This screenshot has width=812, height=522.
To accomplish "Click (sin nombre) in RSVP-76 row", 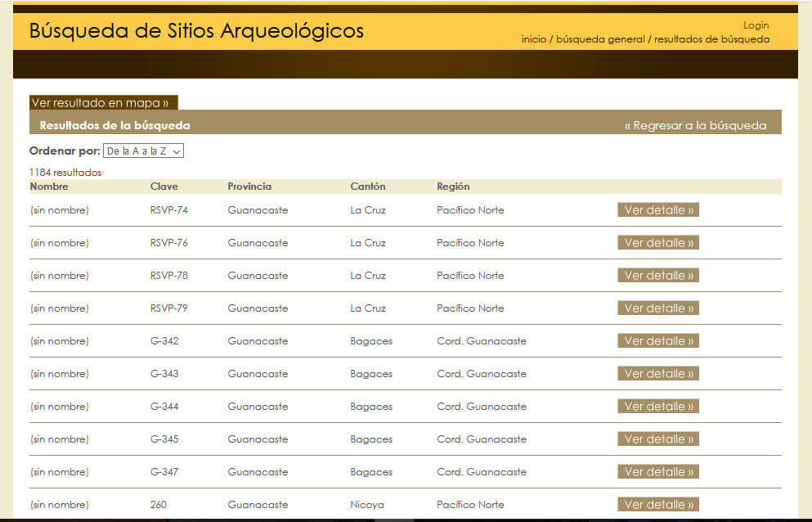I will tap(60, 243).
